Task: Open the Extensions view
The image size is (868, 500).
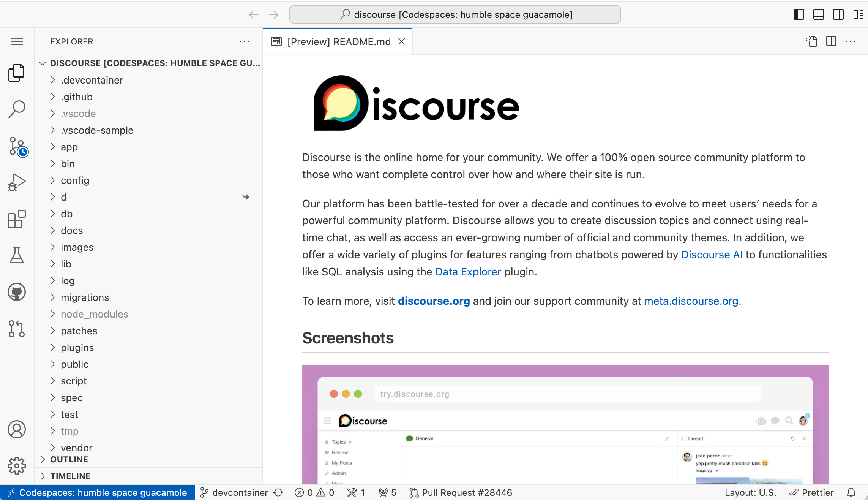Action: pyautogui.click(x=17, y=219)
